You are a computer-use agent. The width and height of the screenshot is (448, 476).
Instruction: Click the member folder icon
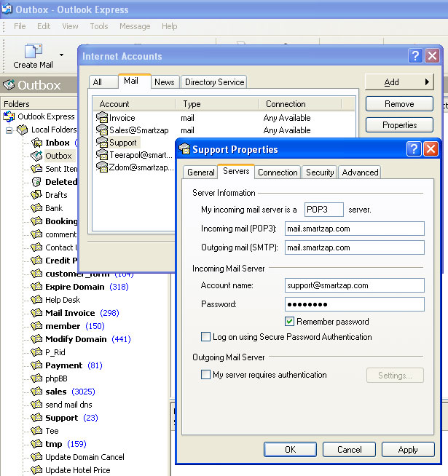coord(36,326)
